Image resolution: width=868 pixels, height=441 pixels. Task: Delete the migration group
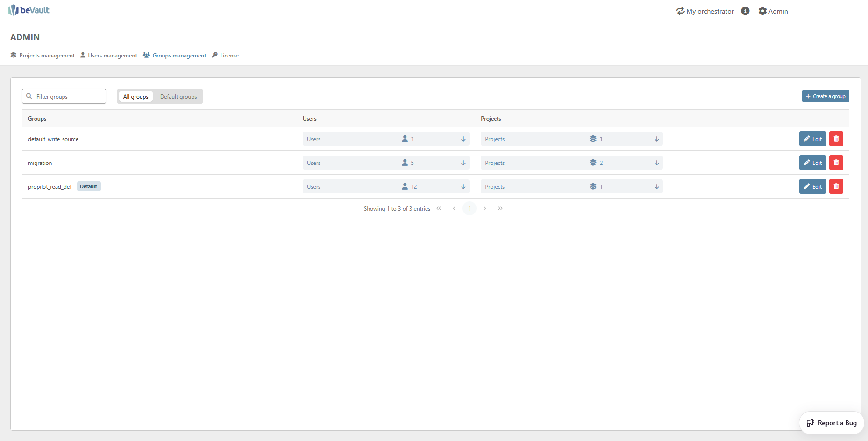[836, 163]
